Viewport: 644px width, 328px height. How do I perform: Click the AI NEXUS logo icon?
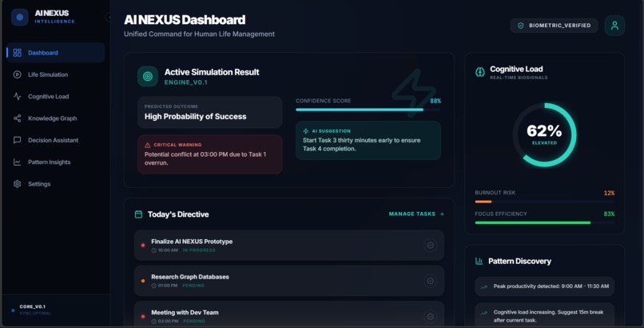tap(20, 18)
